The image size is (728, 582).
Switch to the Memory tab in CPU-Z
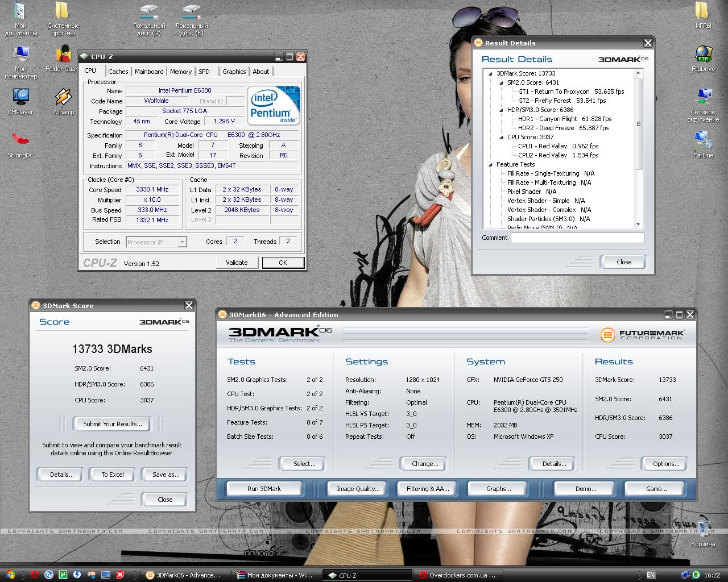[x=181, y=72]
